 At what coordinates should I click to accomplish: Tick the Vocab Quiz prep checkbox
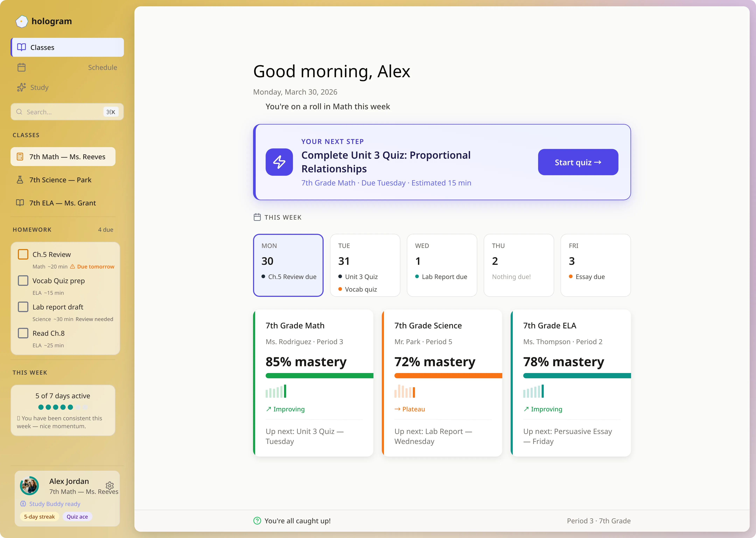point(23,281)
